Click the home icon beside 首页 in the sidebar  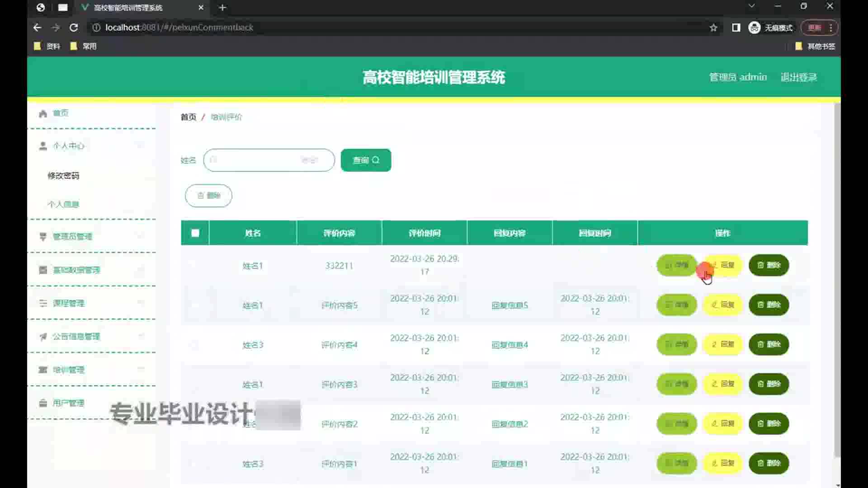[x=43, y=113]
